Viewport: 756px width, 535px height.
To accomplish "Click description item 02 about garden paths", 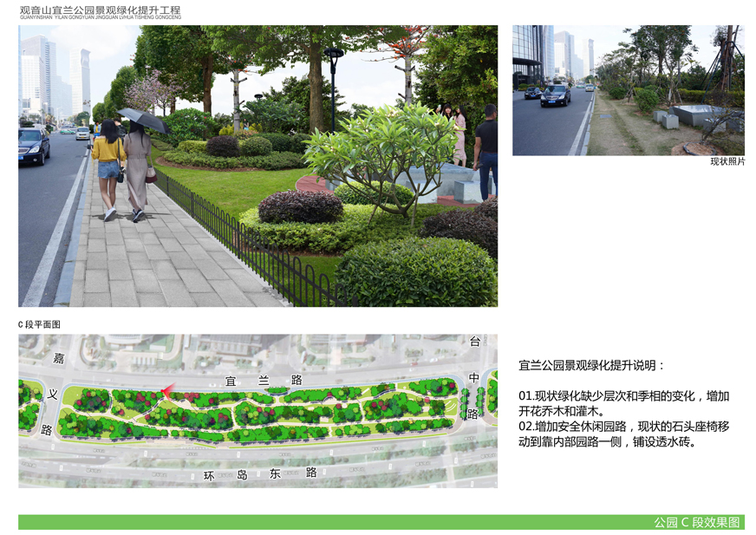I will pos(623,434).
